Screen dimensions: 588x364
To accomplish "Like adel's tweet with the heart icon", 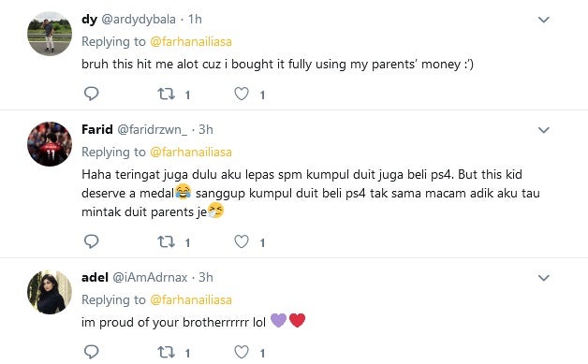I will 242,352.
